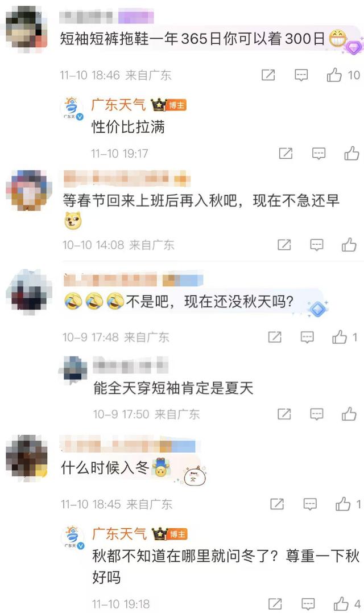Like 广东天气's 尊重一下秋 reply with 4 likes

(341, 604)
